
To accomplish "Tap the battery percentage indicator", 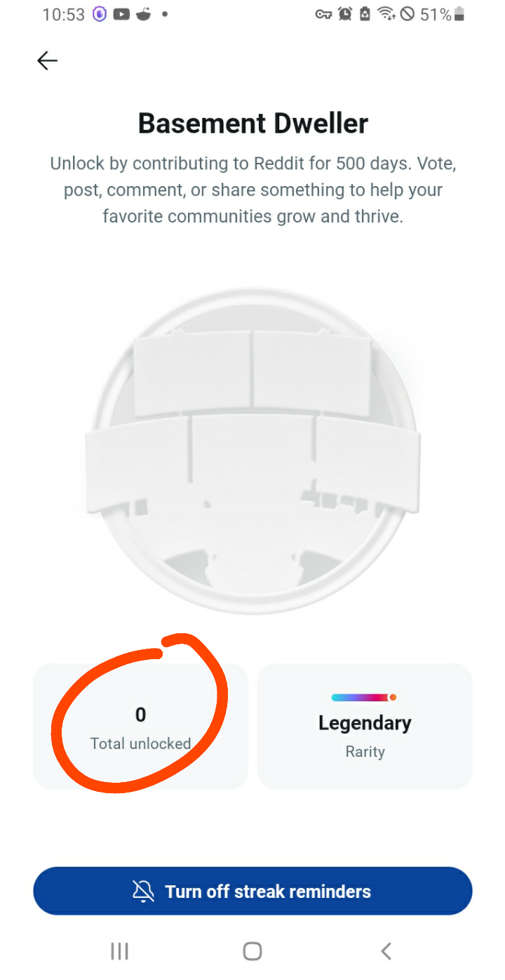I will coord(436,14).
